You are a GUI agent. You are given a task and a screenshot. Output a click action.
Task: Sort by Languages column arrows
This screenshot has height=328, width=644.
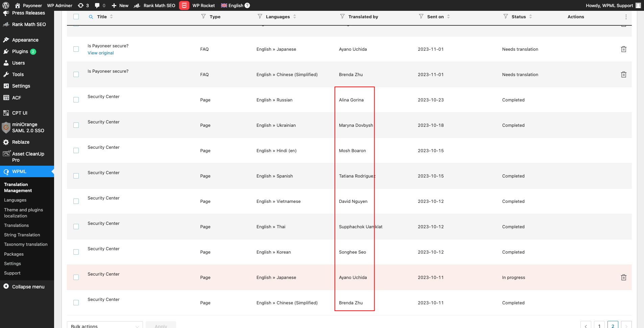click(x=294, y=17)
